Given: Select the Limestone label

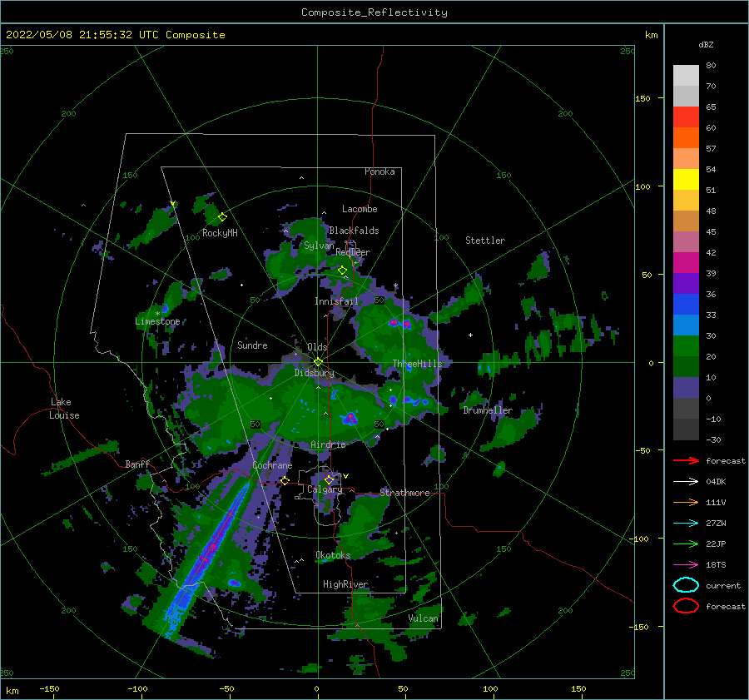Looking at the screenshot, I should click(x=157, y=321).
